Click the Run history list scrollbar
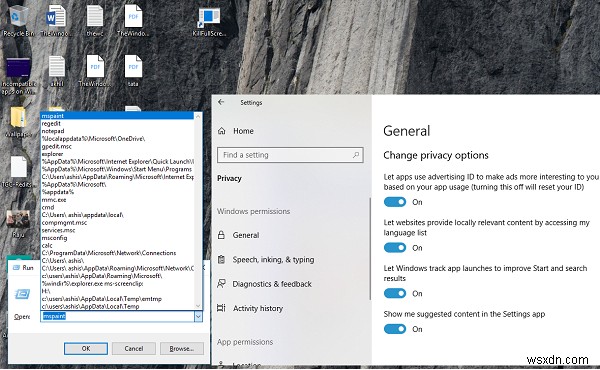Image resolution: width=600 pixels, height=370 pixels. coord(198,210)
